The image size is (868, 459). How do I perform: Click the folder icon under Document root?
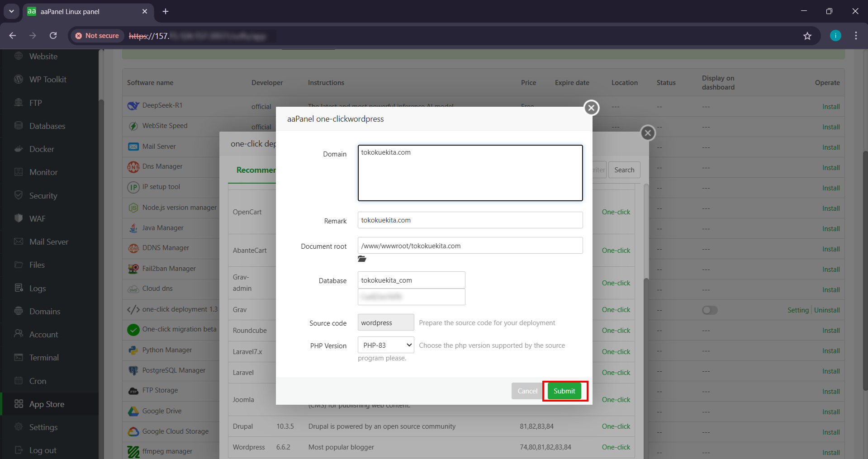(x=361, y=259)
